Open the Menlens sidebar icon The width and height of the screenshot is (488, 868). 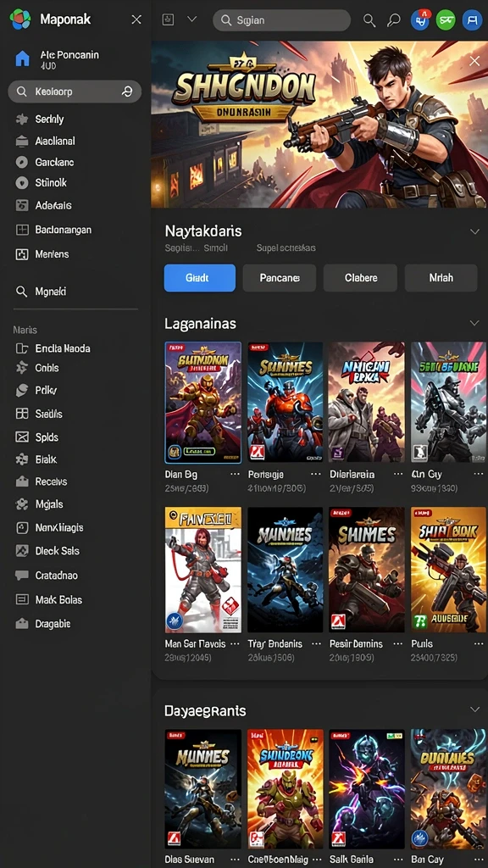click(21, 254)
